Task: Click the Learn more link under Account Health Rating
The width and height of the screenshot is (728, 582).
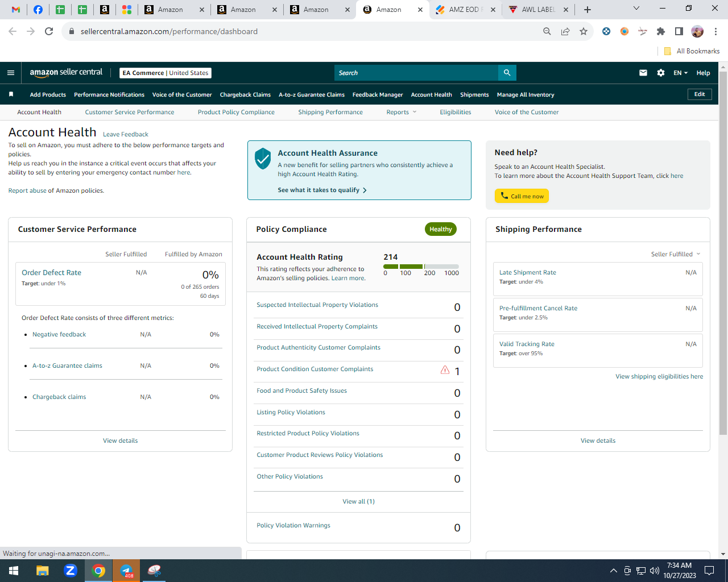Action: (x=348, y=278)
